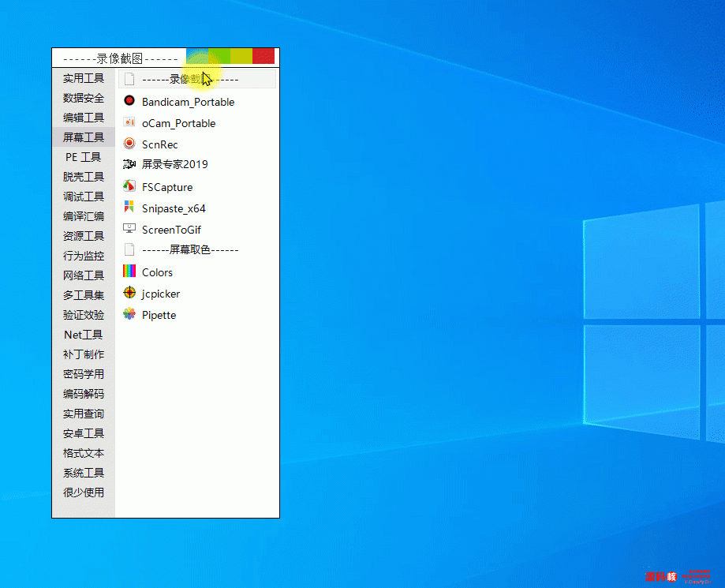The width and height of the screenshot is (725, 588).
Task: Open the 编译汇编 category
Action: [84, 216]
